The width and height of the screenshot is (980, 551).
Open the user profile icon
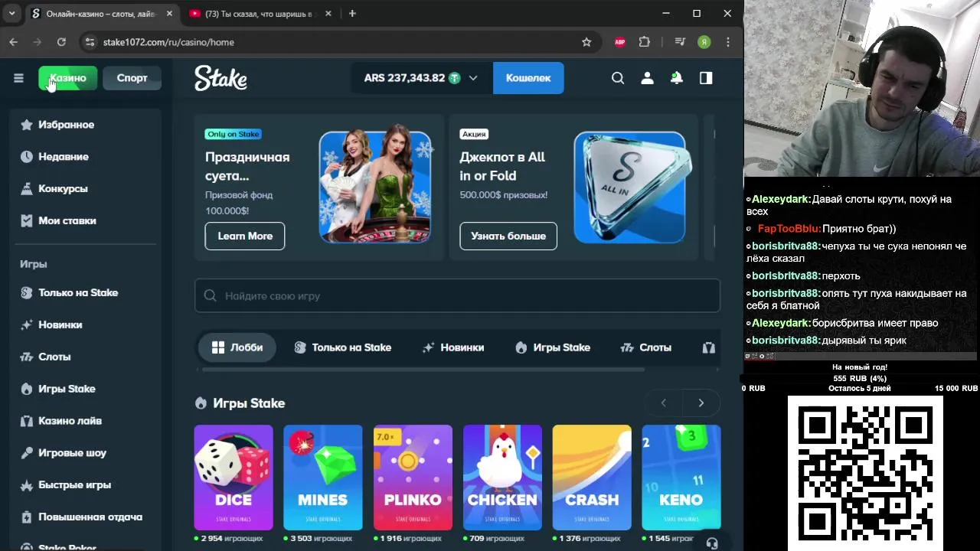(647, 78)
